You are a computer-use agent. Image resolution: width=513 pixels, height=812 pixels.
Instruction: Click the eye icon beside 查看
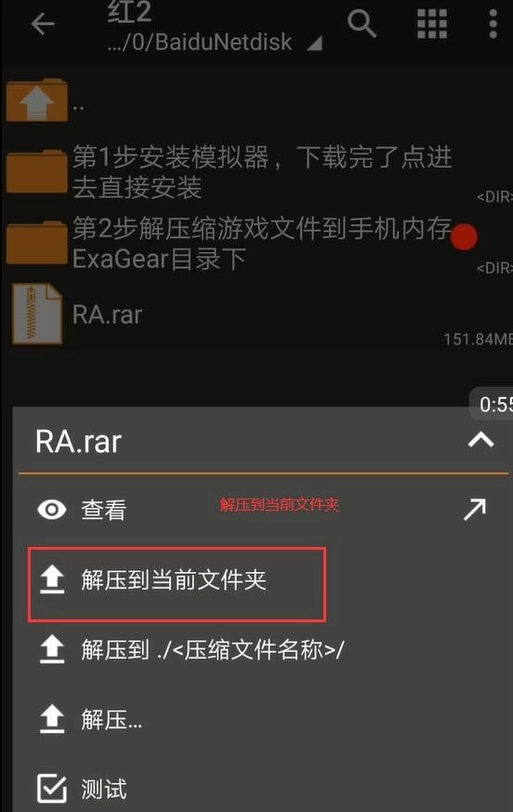click(x=52, y=510)
